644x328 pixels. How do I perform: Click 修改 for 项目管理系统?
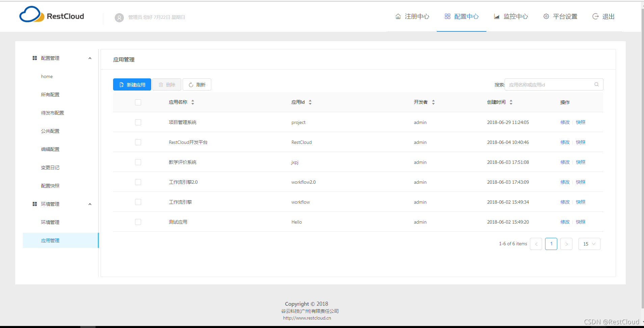(x=565, y=122)
